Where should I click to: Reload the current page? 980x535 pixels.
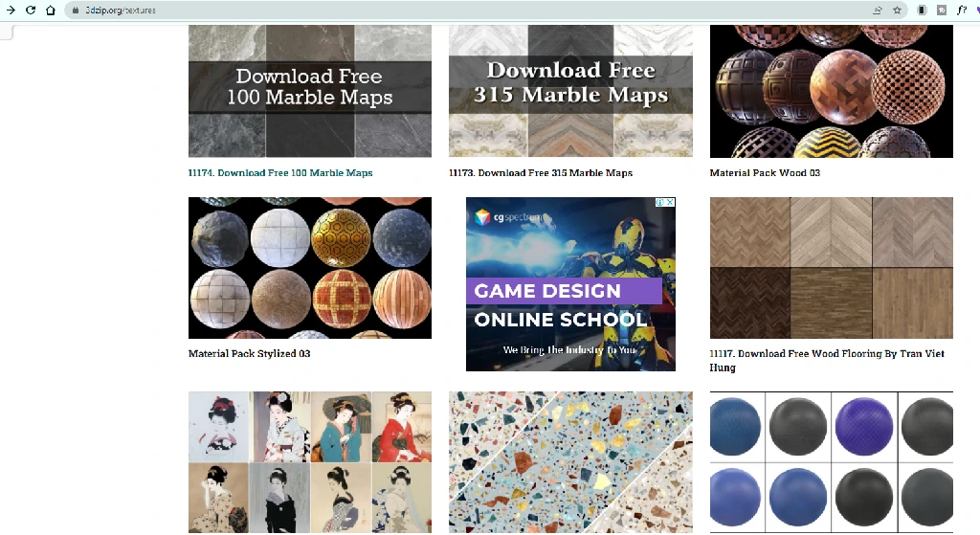[x=31, y=10]
